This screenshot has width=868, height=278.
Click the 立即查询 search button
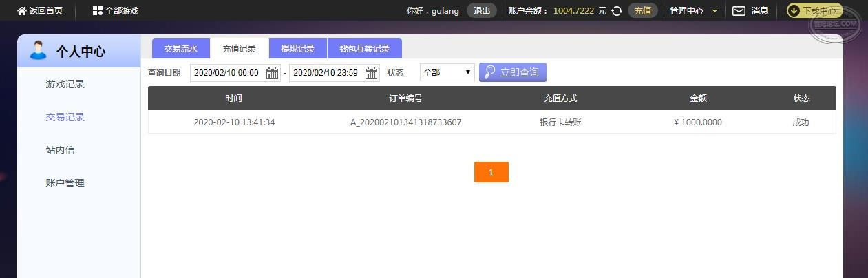point(513,72)
